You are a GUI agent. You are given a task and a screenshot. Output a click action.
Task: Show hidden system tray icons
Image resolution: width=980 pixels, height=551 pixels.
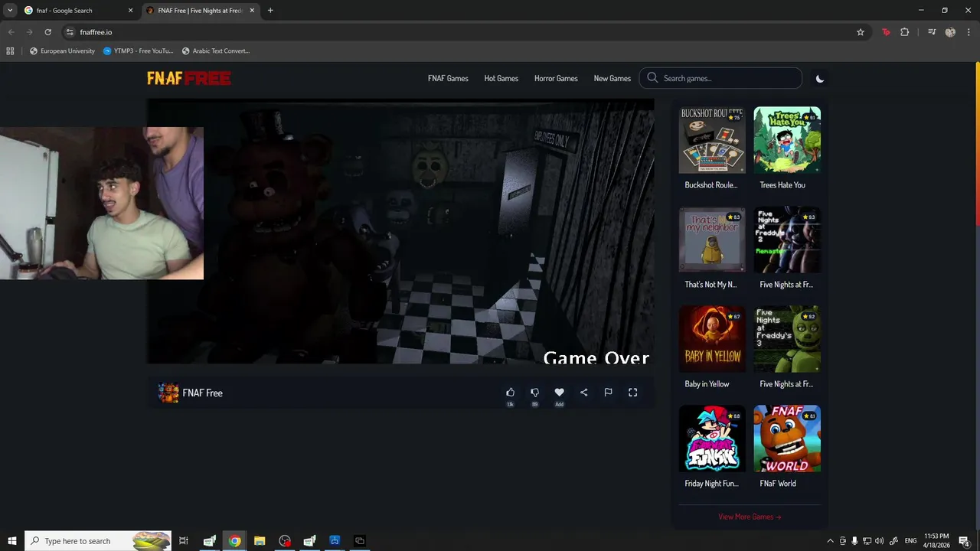(x=830, y=541)
